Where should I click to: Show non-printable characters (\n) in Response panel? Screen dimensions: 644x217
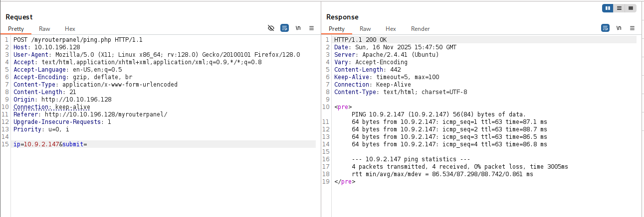click(619, 28)
